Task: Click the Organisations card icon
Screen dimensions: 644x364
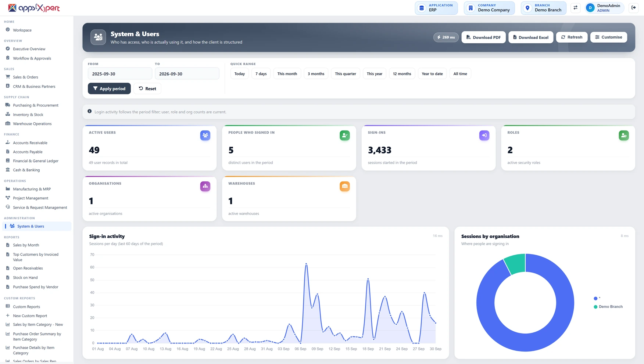Action: pos(205,186)
